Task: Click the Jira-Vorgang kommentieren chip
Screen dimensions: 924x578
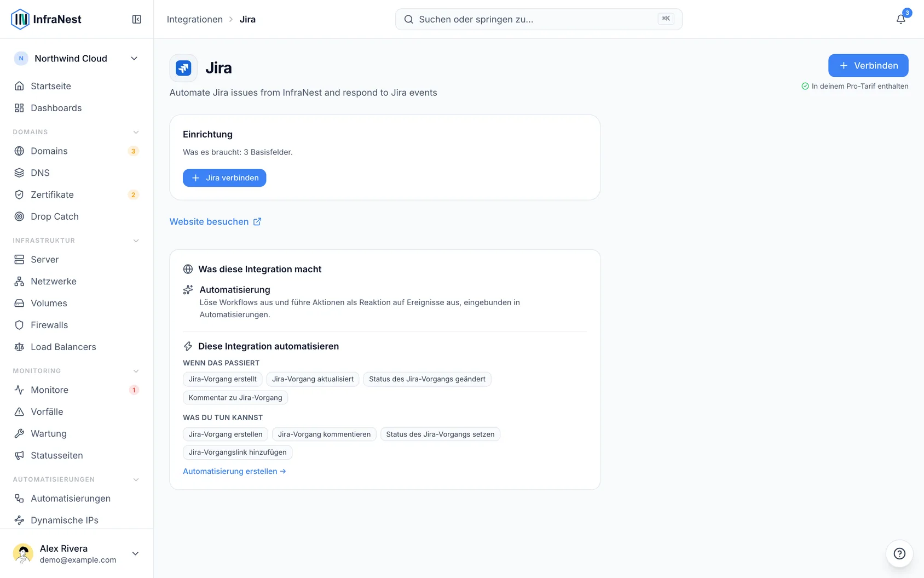Action: click(x=324, y=434)
